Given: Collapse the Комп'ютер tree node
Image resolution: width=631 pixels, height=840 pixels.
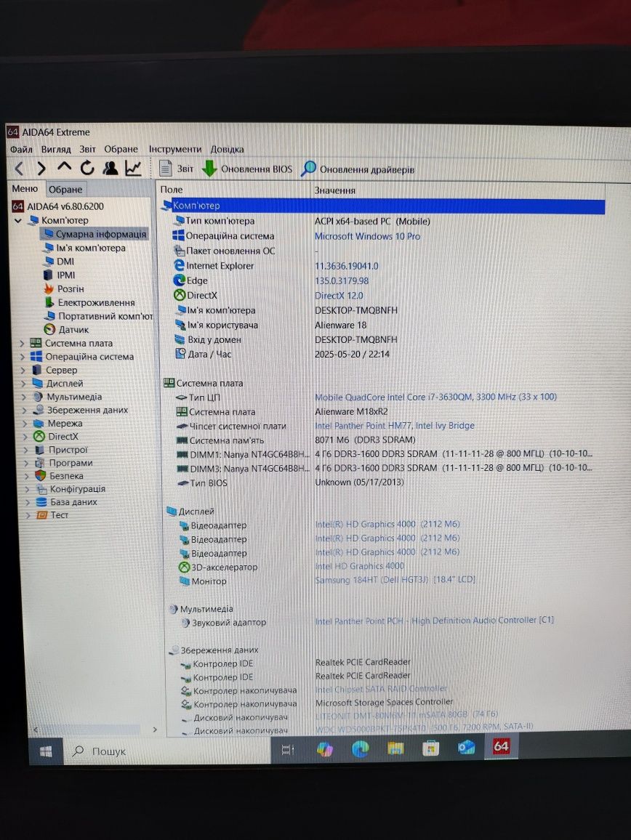Looking at the screenshot, I should 17,220.
